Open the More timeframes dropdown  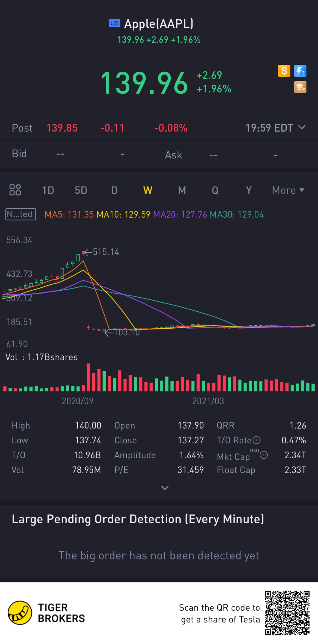click(288, 190)
